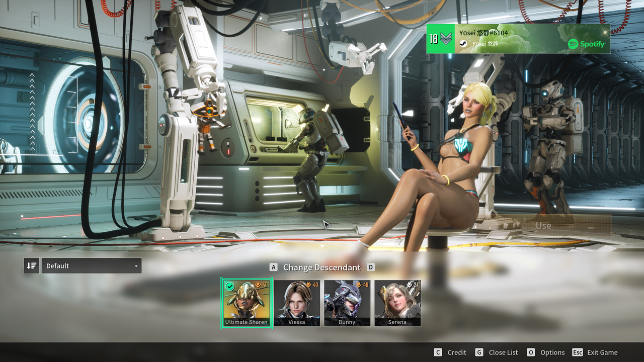
Task: Toggle the sort order icon button
Action: (x=31, y=266)
